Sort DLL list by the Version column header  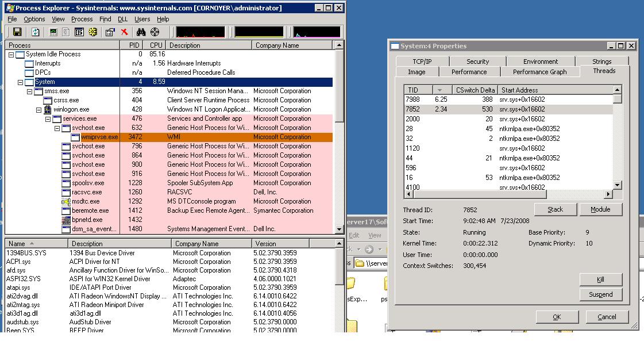click(x=280, y=243)
